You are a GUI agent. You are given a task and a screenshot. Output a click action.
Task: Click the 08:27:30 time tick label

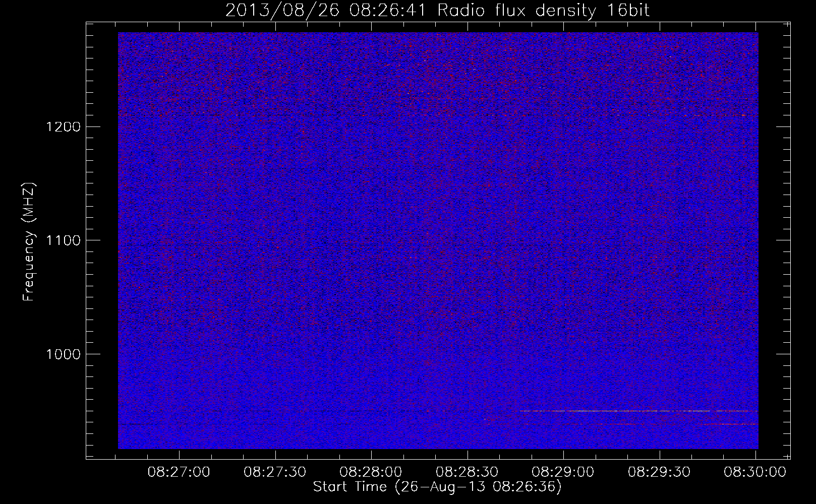click(275, 472)
